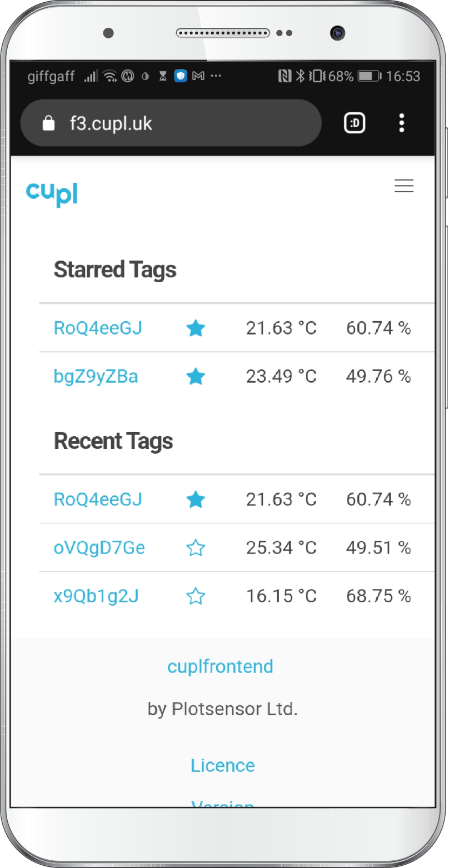Unstar the bgZ9yZBa tag
Image resolution: width=449 pixels, height=868 pixels.
196,377
